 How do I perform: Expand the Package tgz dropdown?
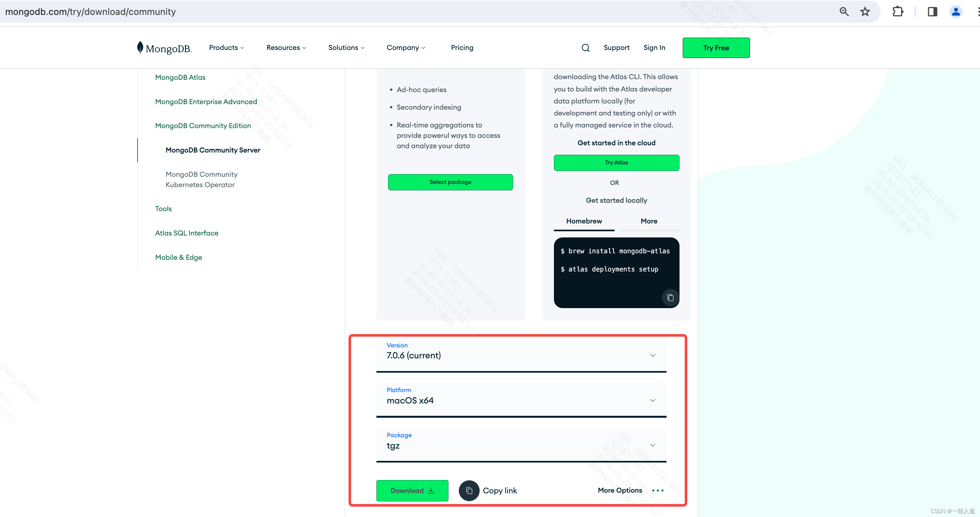pos(521,445)
